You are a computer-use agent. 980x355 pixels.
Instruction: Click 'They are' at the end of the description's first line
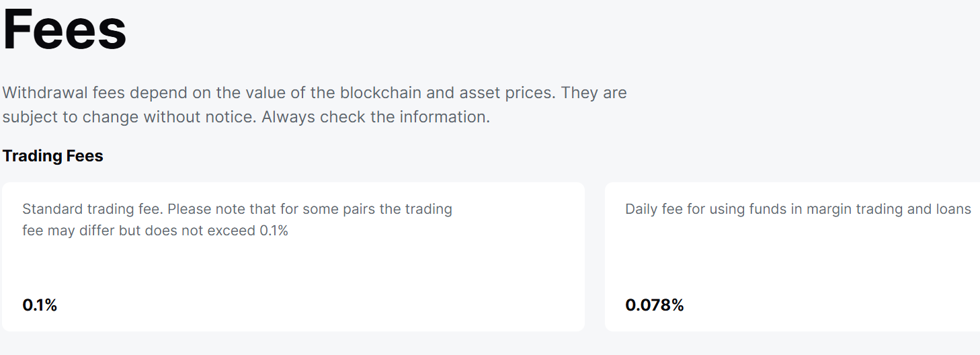point(594,93)
